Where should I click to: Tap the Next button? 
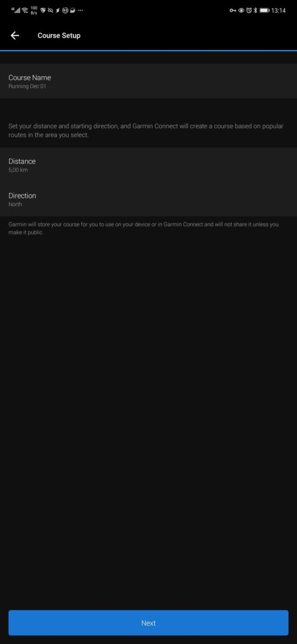tap(148, 623)
